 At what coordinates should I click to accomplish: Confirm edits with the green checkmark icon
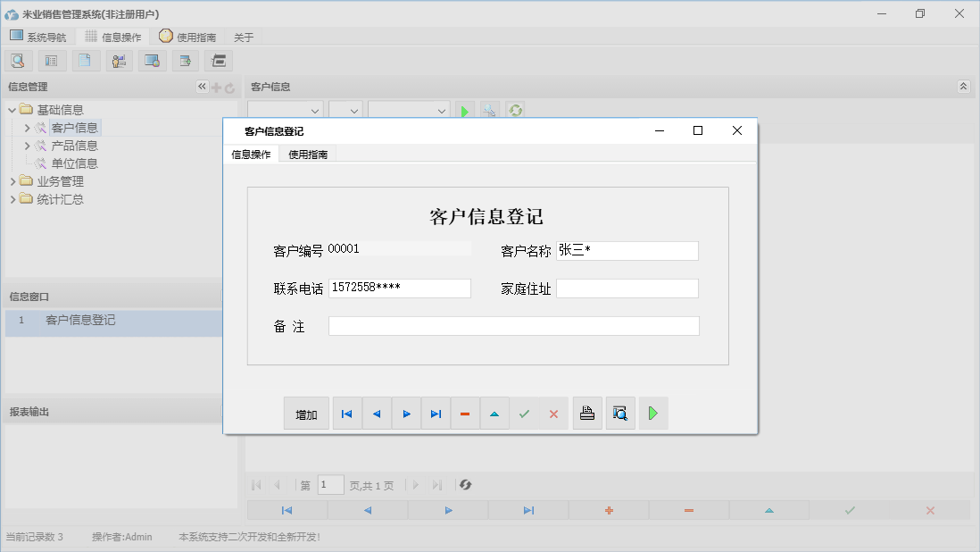[x=524, y=413]
